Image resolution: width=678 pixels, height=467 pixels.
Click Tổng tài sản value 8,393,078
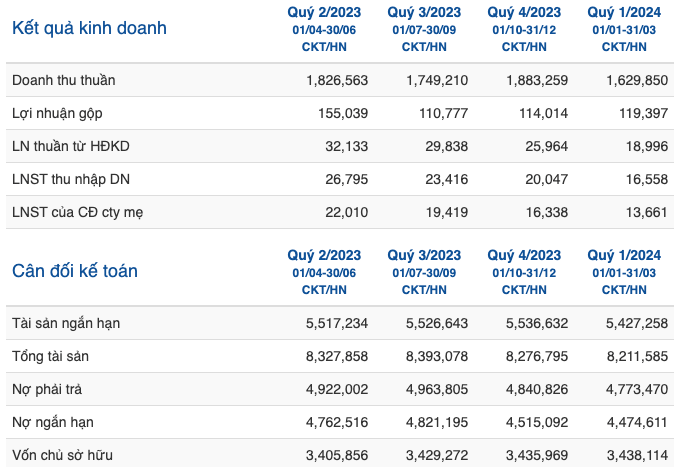[437, 356]
